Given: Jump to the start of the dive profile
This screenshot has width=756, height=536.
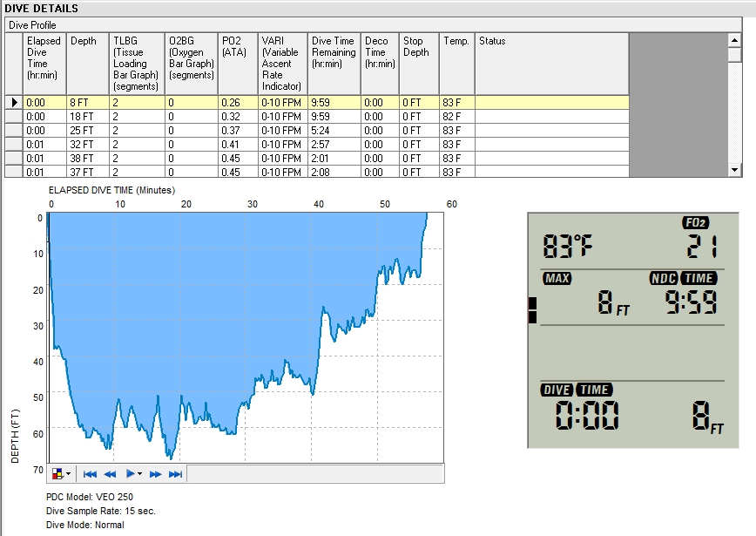Looking at the screenshot, I should coord(90,474).
